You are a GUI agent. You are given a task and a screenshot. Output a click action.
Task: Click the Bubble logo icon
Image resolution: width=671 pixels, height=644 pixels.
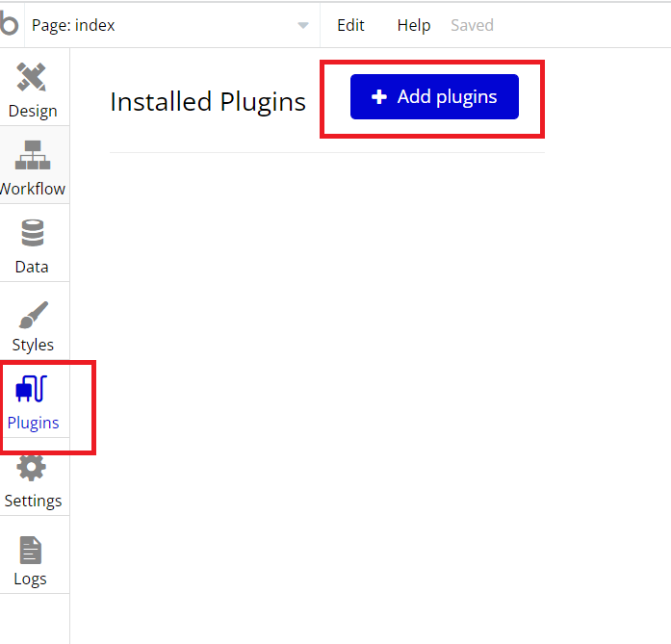tap(9, 23)
